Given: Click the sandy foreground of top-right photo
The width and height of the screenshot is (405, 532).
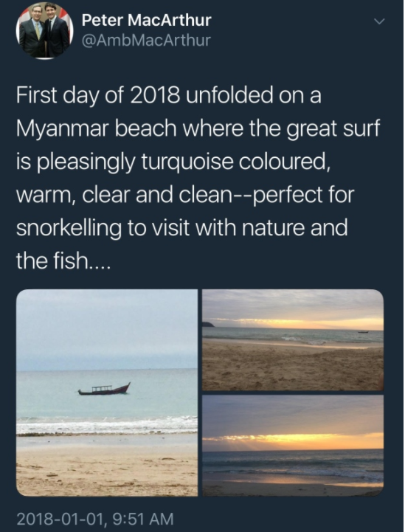Looking at the screenshot, I should (x=293, y=368).
